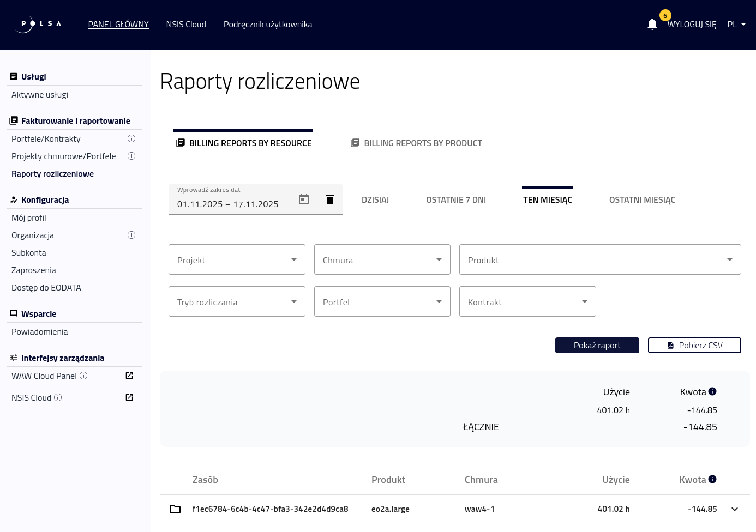The height and width of the screenshot is (532, 756).
Task: Click folder icon for resource f1ec6784
Action: click(x=175, y=509)
